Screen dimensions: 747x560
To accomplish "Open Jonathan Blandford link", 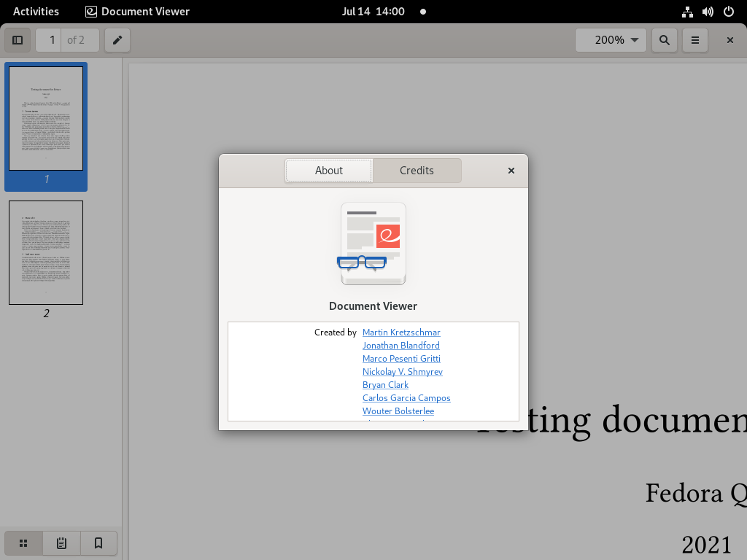I will [400, 345].
